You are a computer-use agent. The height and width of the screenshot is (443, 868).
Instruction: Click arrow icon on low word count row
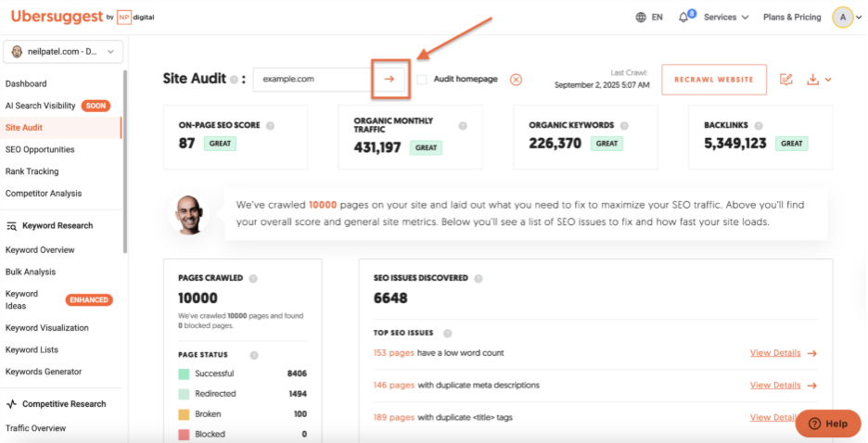(812, 353)
